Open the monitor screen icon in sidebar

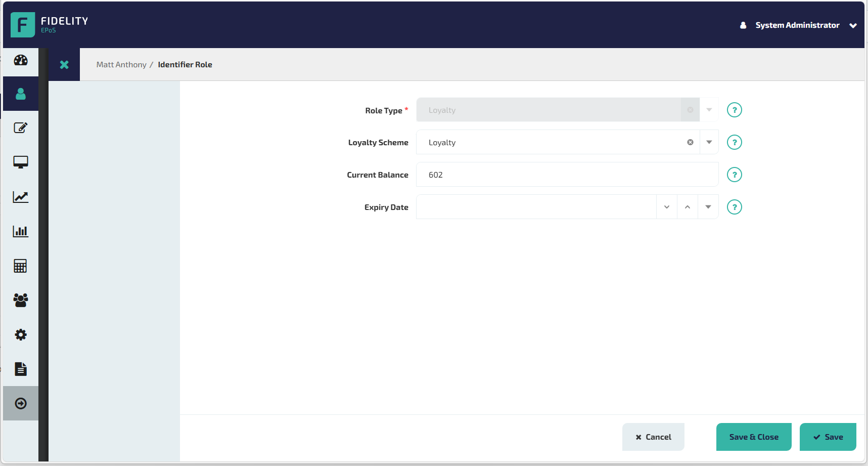(x=21, y=162)
